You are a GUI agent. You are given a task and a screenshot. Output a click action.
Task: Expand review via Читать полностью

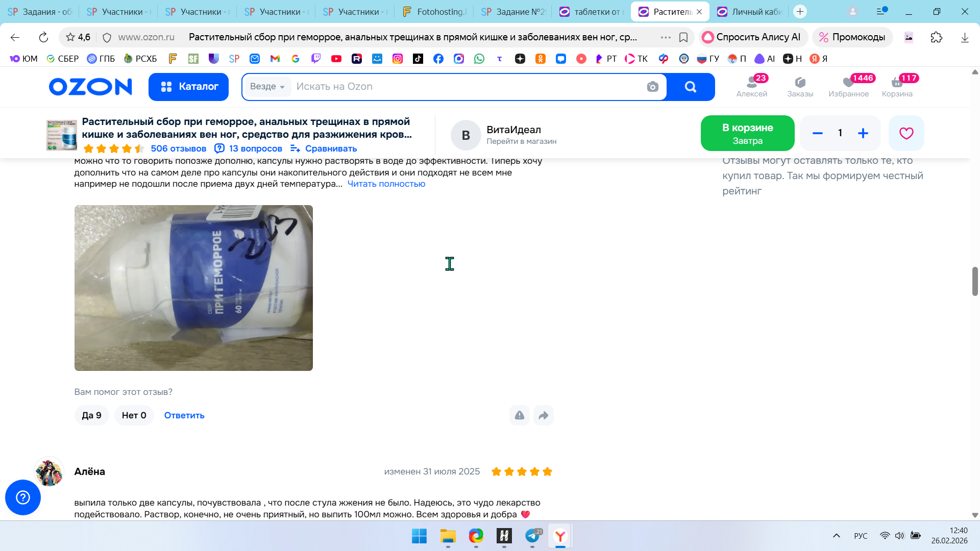click(x=386, y=184)
